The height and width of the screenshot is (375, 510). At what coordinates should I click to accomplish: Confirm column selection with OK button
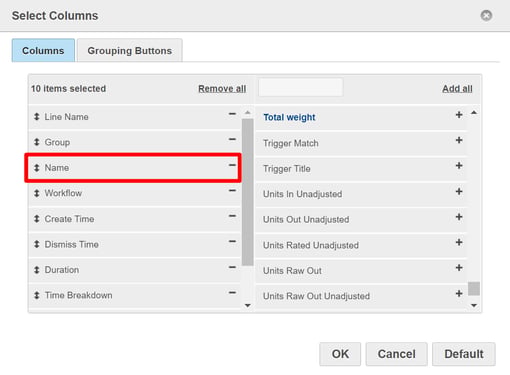pos(340,354)
